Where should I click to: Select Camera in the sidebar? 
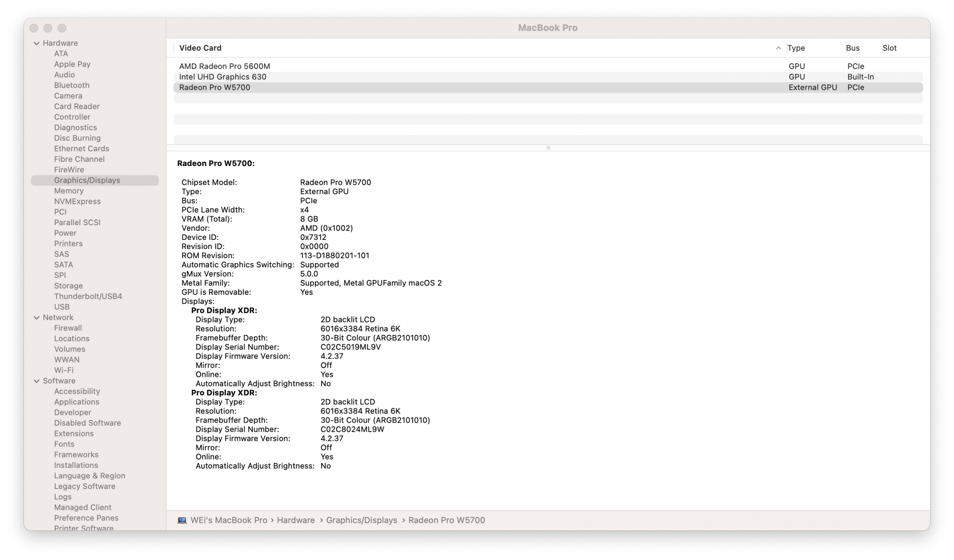(x=68, y=96)
